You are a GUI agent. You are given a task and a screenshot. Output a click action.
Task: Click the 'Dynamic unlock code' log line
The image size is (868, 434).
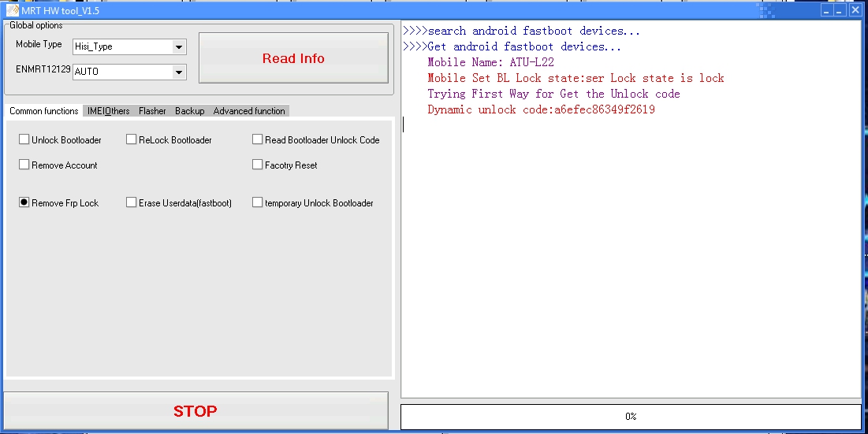point(541,109)
